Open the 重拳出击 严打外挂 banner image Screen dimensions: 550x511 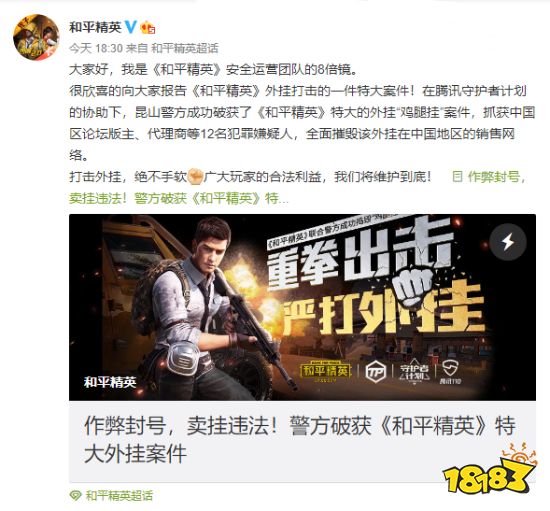[x=302, y=307]
